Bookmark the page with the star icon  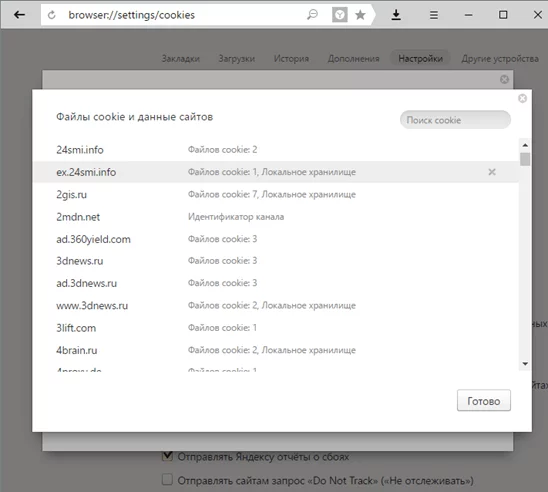pyautogui.click(x=360, y=15)
